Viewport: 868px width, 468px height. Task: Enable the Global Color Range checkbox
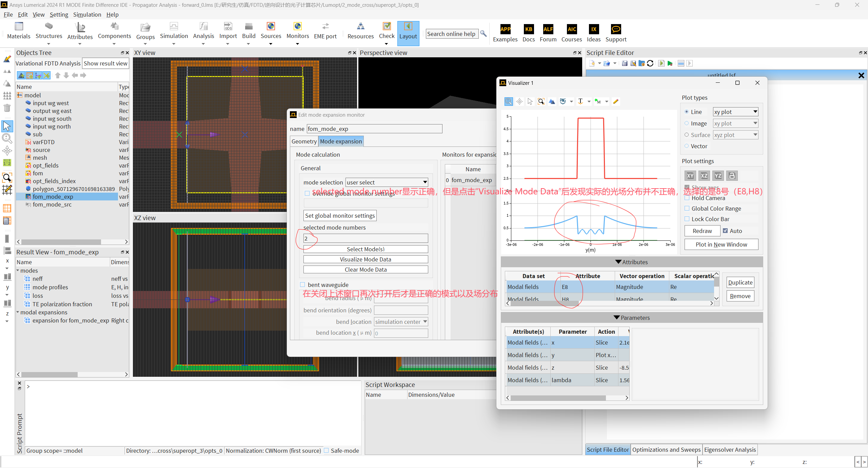pos(687,209)
